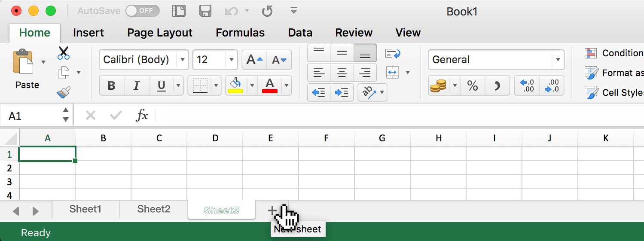The image size is (644, 241).
Task: Open the font size dropdown arrow
Action: [232, 60]
